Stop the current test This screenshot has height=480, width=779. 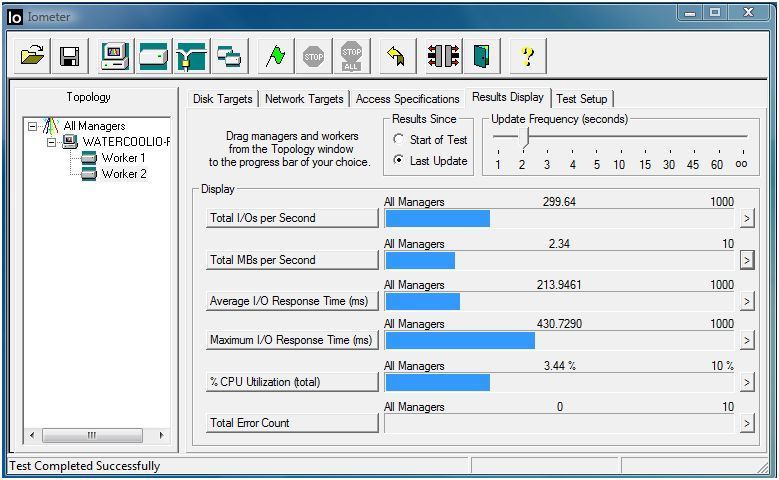coord(313,56)
